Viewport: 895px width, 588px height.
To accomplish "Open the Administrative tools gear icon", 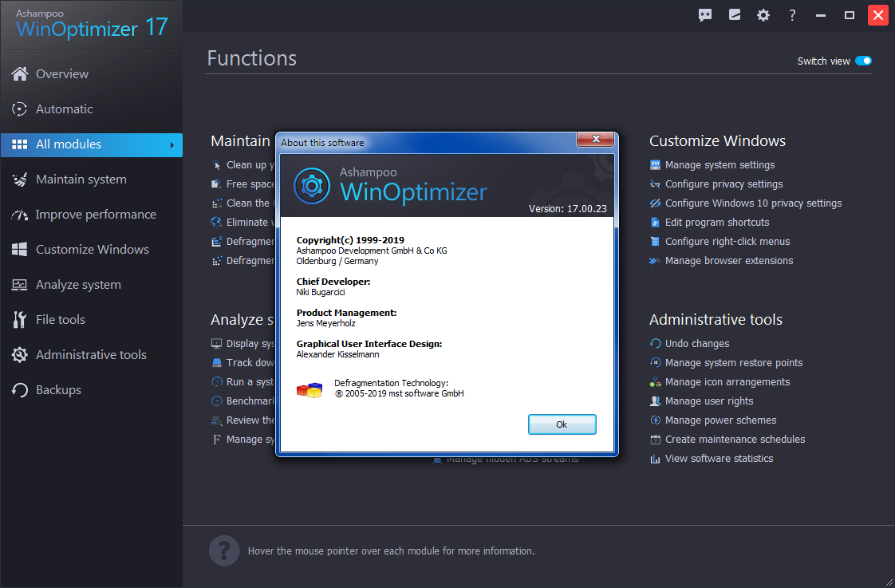I will pos(20,354).
